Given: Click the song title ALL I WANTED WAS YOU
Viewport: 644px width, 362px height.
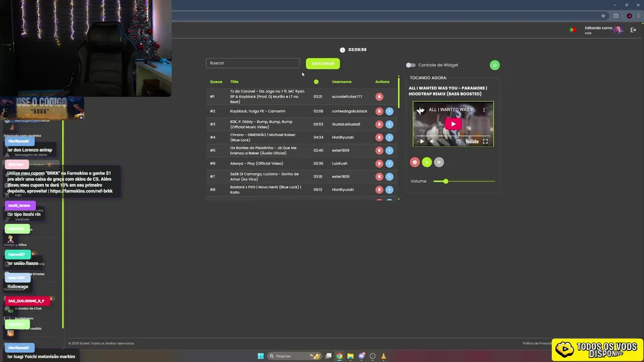Looking at the screenshot, I should [448, 91].
